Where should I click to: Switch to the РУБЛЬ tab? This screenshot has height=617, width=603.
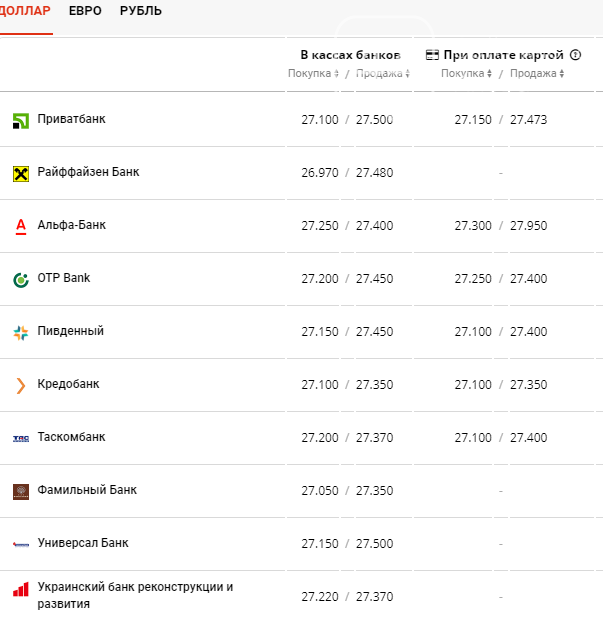pyautogui.click(x=140, y=11)
